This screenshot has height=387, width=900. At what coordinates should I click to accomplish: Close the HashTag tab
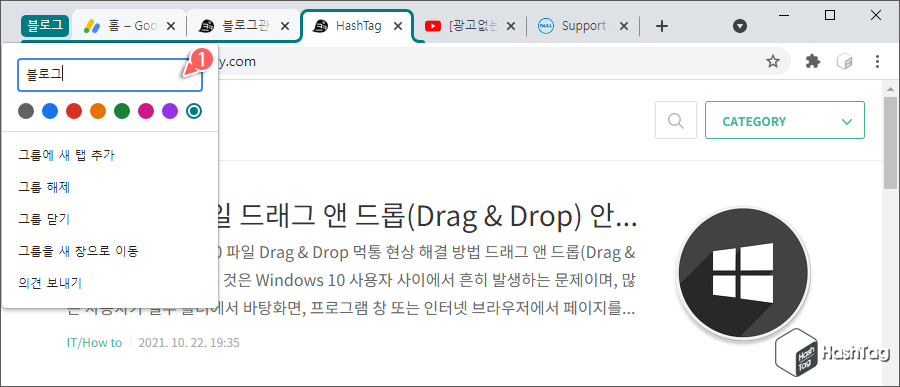pos(398,26)
